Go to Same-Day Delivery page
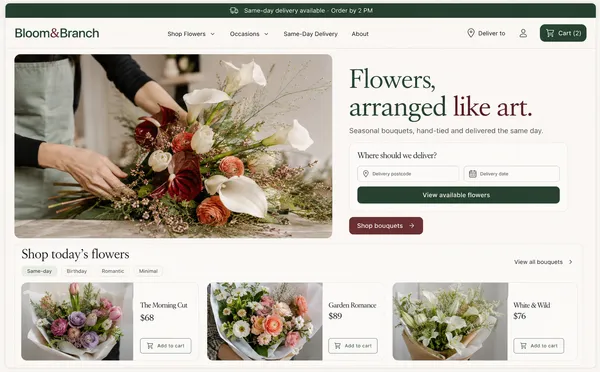 311,34
